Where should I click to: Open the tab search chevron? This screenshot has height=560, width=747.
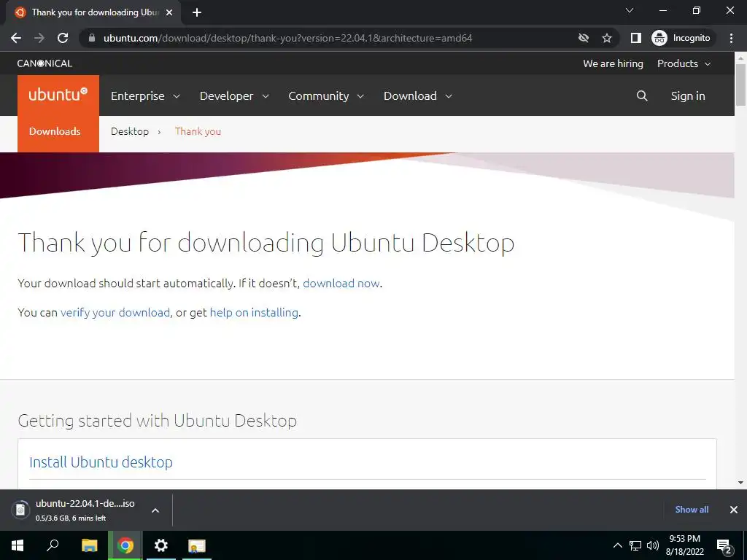630,10
